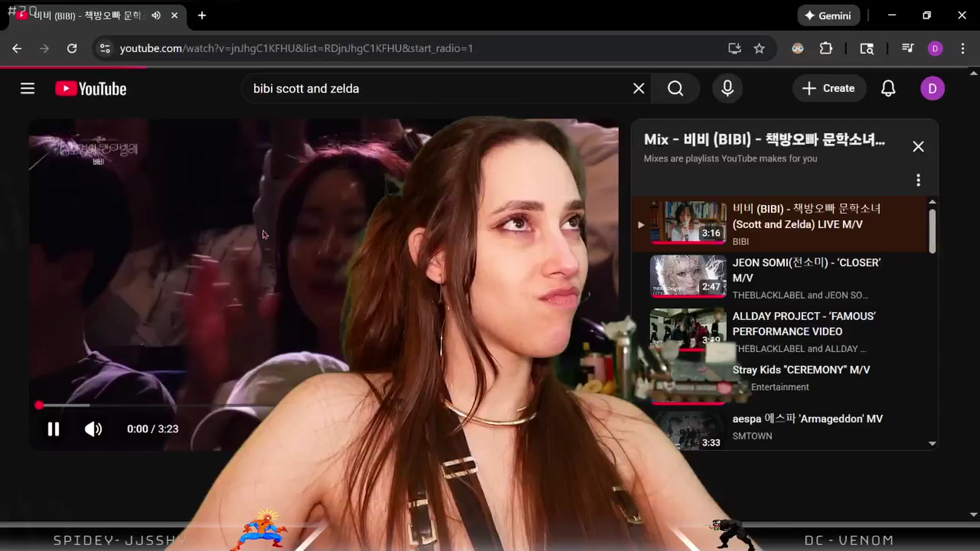Click the video player frame

[x=324, y=284]
